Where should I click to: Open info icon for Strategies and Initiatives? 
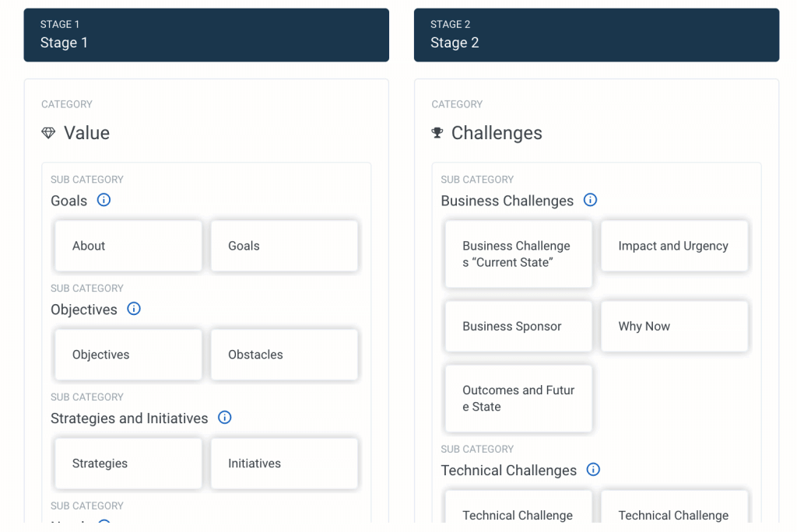(225, 418)
